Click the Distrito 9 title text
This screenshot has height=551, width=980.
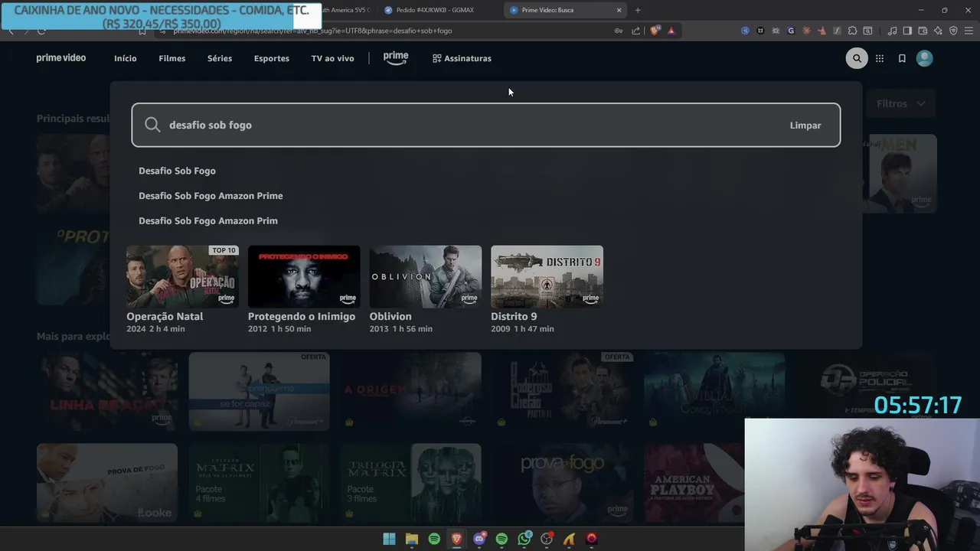click(514, 316)
